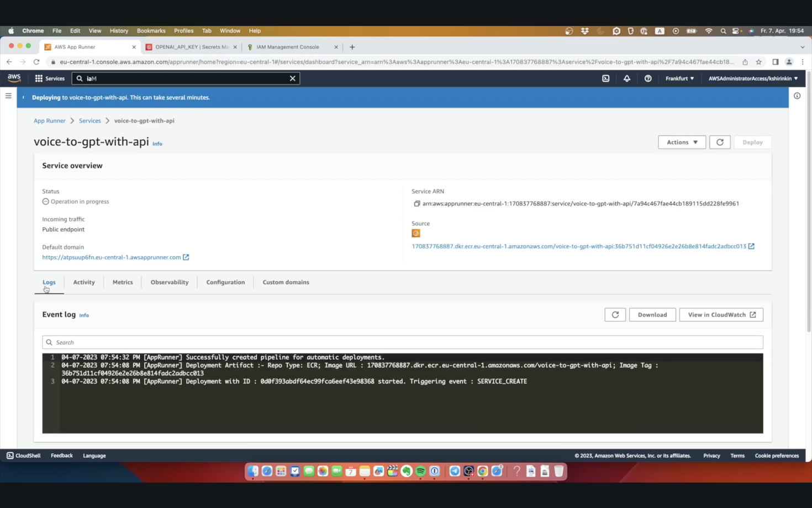
Task: Open the AWS home logo
Action: (x=14, y=78)
